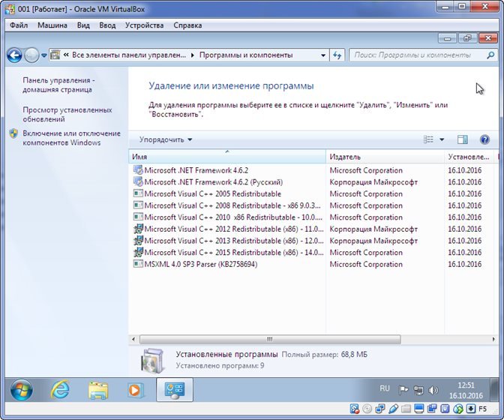The height and width of the screenshot is (420, 504).
Task: Launch Internet Explorer from taskbar
Action: coord(60,390)
